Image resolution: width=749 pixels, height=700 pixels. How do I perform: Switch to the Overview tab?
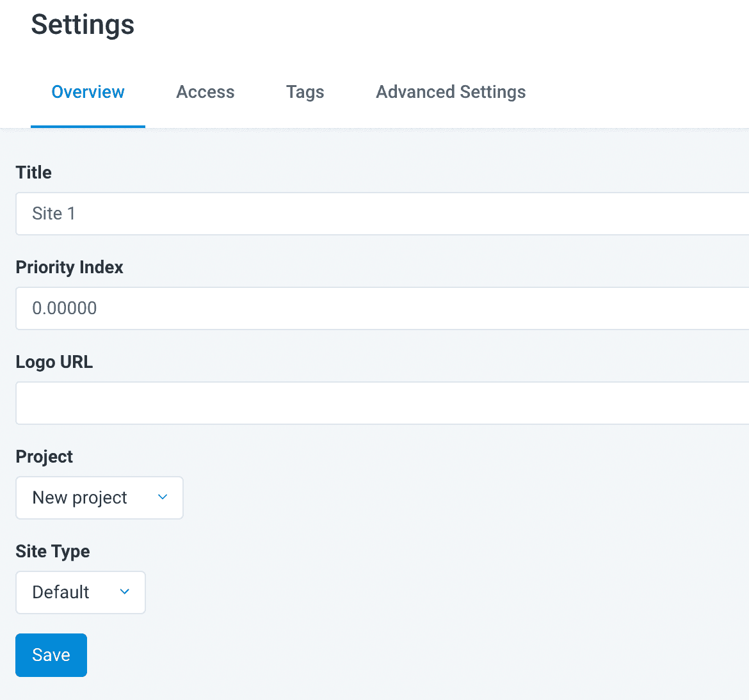88,92
